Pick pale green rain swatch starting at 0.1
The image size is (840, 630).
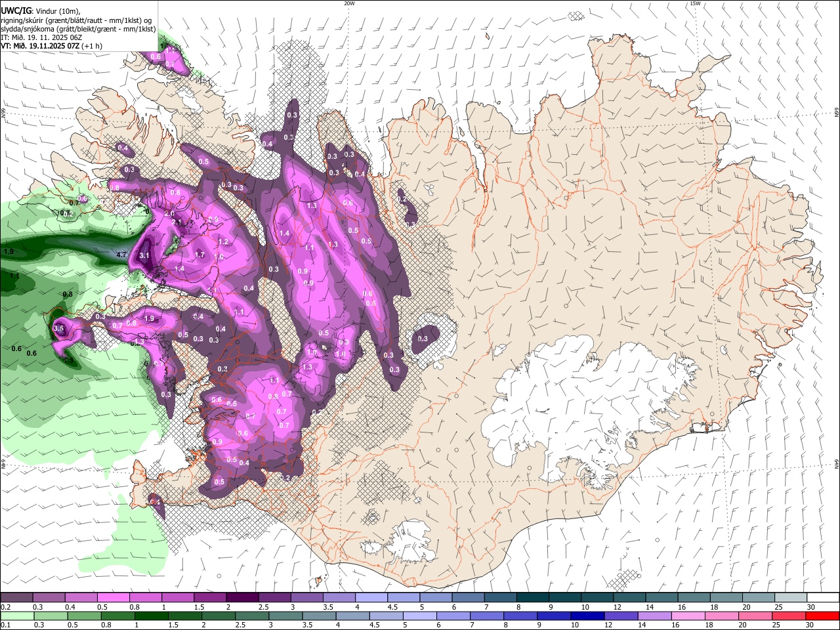pyautogui.click(x=16, y=616)
